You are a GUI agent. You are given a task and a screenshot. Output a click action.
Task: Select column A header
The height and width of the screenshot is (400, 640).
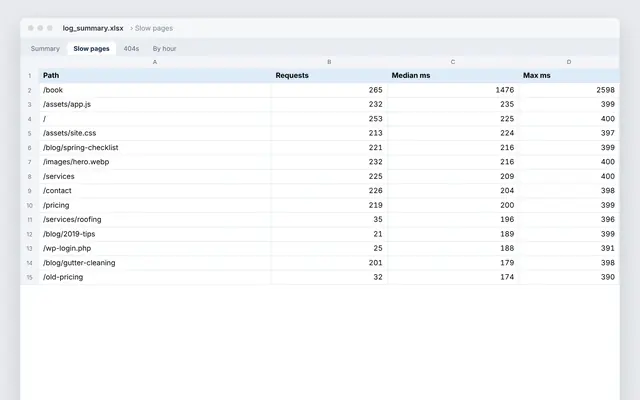[x=155, y=62]
